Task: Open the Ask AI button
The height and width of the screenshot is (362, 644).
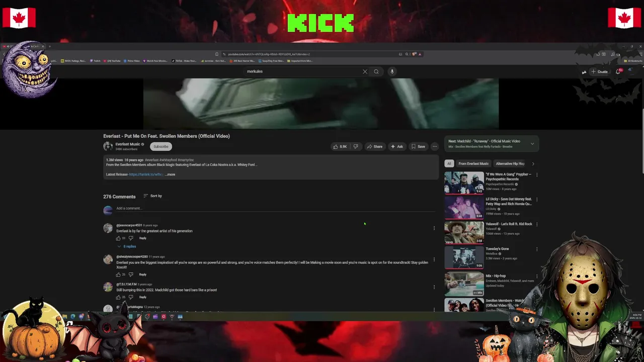Action: pyautogui.click(x=397, y=146)
